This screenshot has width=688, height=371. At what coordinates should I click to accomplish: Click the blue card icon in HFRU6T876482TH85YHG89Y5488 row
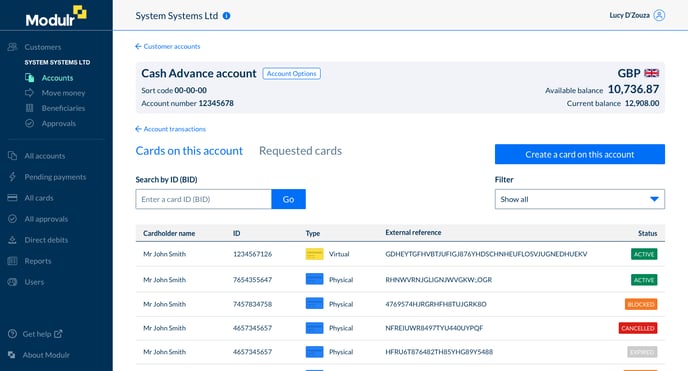coord(314,352)
